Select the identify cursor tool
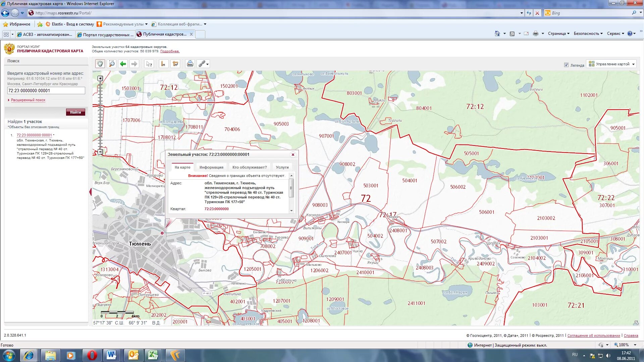644x362 pixels. [x=149, y=64]
